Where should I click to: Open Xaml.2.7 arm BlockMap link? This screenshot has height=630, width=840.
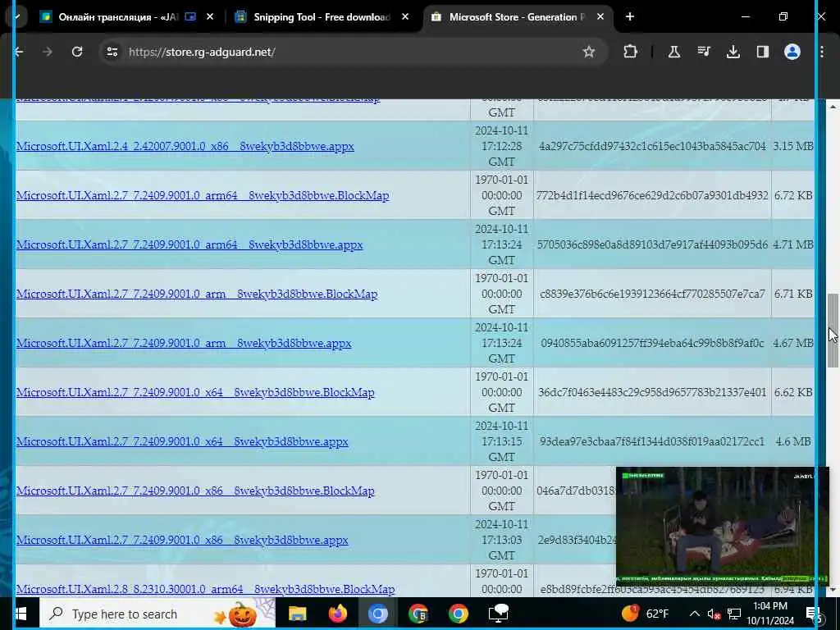coord(197,294)
